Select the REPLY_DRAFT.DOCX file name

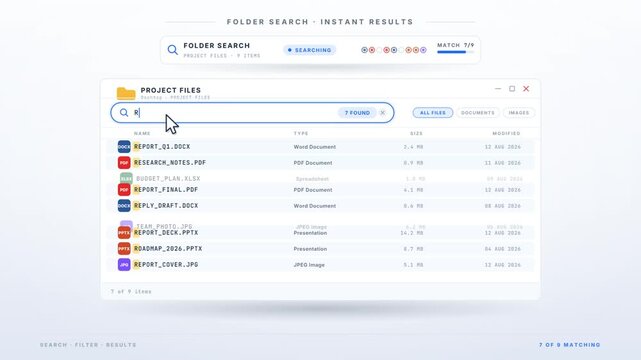coord(166,206)
